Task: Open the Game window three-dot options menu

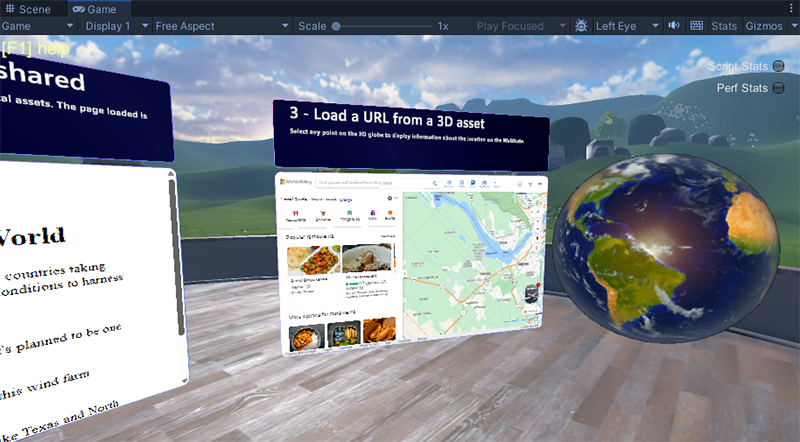Action: pos(792,9)
